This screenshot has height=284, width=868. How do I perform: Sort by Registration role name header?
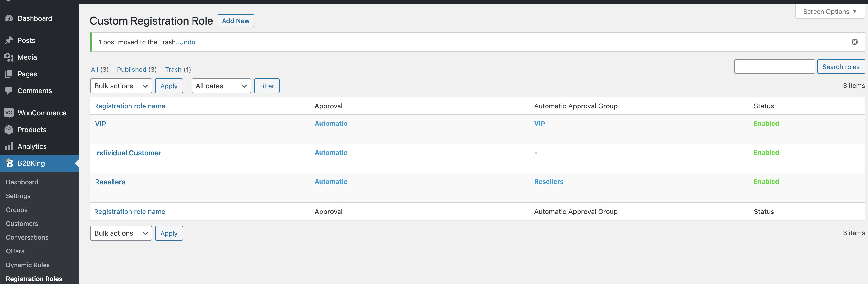point(129,106)
